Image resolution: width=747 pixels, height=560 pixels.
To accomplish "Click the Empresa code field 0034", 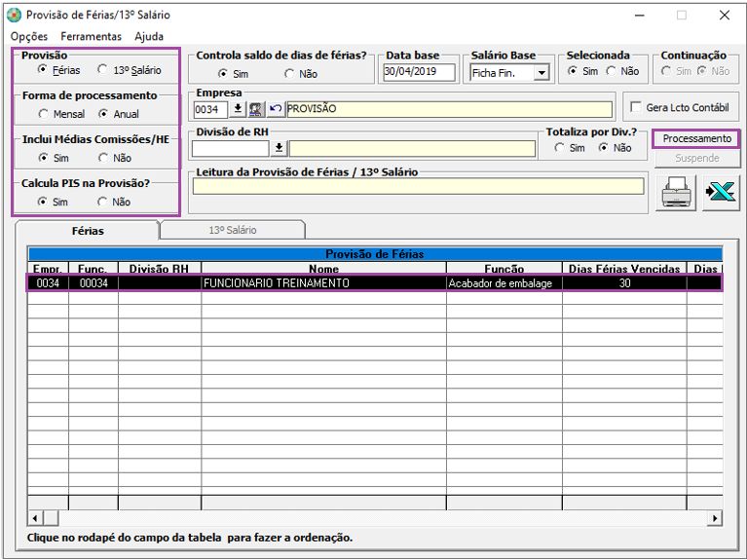I will [x=210, y=110].
